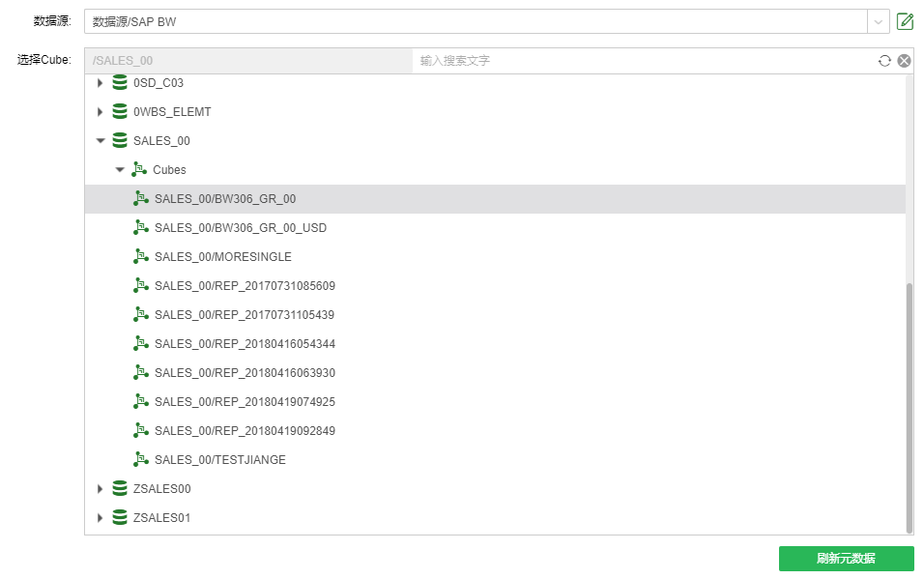Open the data source dropdown arrow
The width and height of the screenshot is (924, 579).
[x=878, y=22]
